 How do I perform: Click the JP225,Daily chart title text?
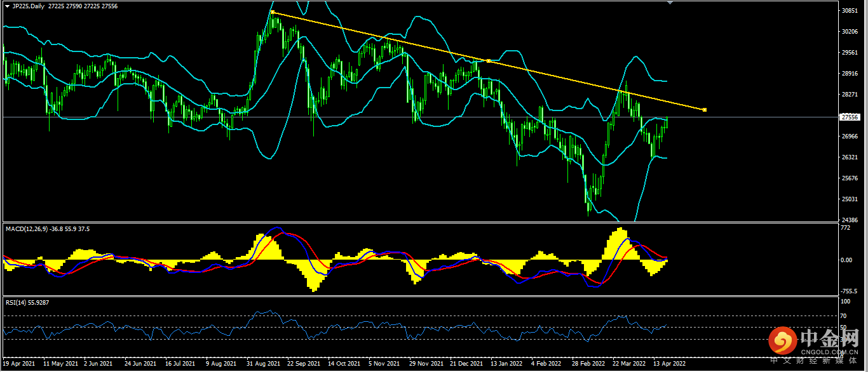pyautogui.click(x=29, y=6)
